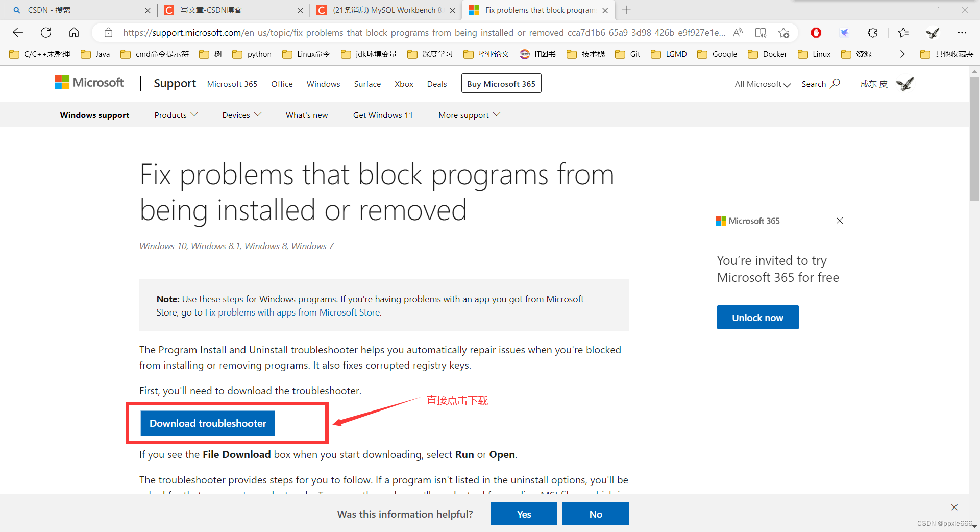Screen dimensions: 980x532
Task: Open the Docker bookmark folder
Action: pos(768,54)
